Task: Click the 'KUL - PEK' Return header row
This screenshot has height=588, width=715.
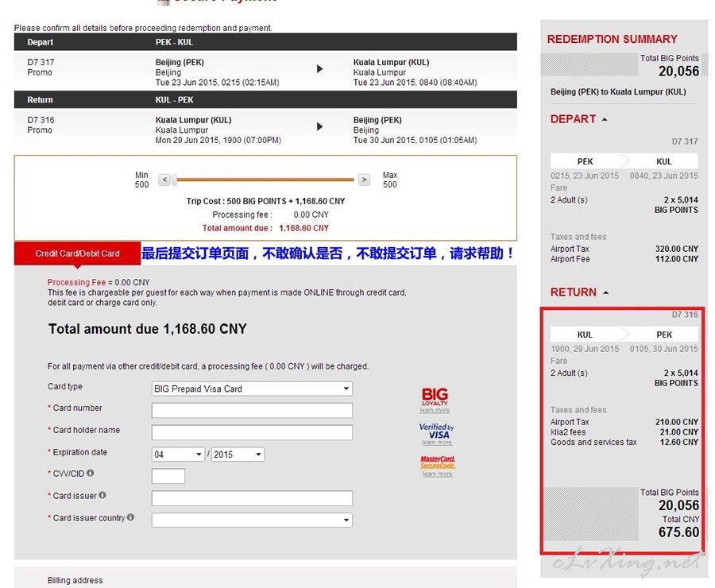Action: point(265,99)
